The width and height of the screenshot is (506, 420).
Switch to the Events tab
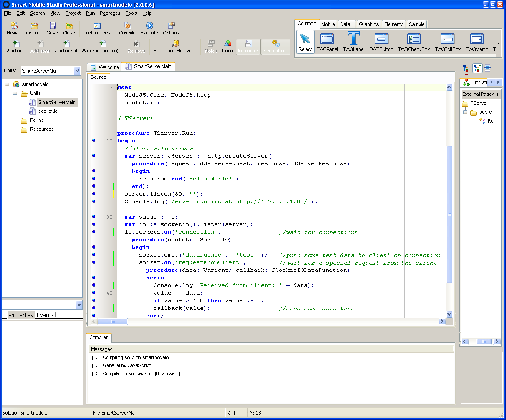coord(45,315)
